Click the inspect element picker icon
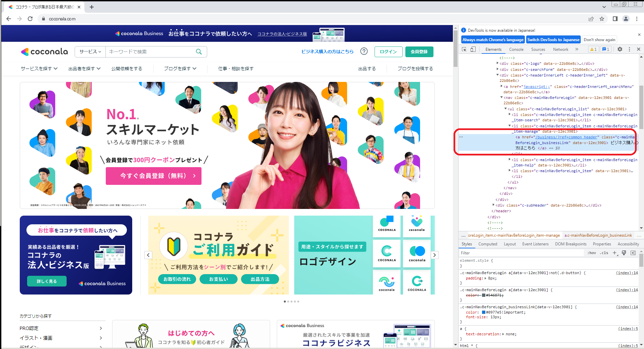The image size is (644, 349). (x=464, y=49)
